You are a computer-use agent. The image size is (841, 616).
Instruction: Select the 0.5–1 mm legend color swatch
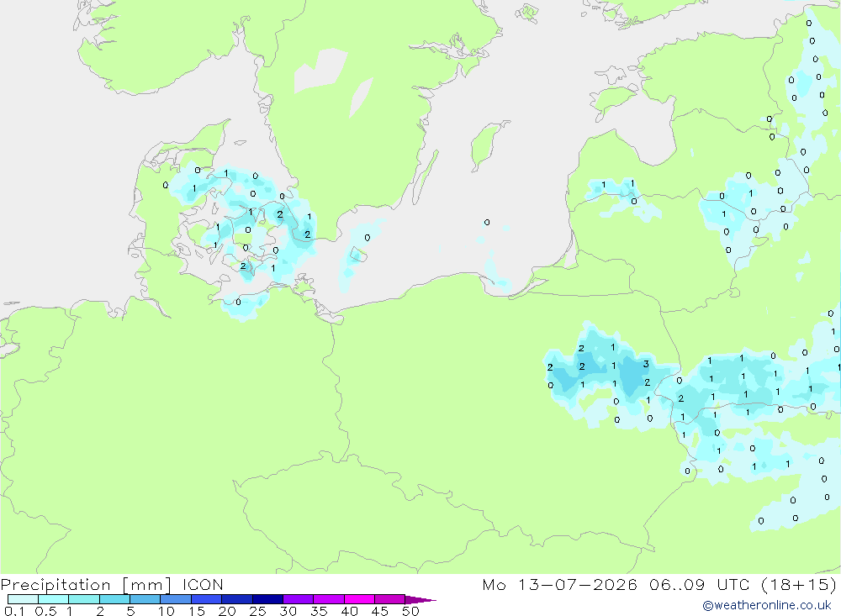(54, 599)
